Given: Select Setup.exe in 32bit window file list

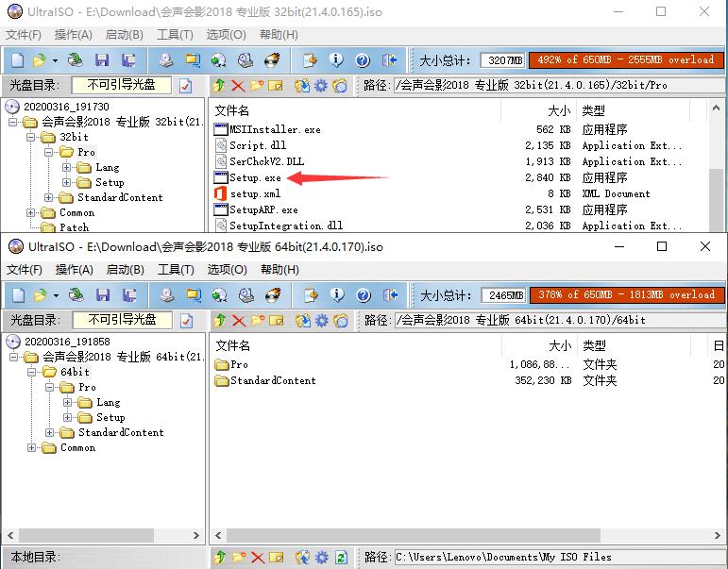Looking at the screenshot, I should coord(255,177).
